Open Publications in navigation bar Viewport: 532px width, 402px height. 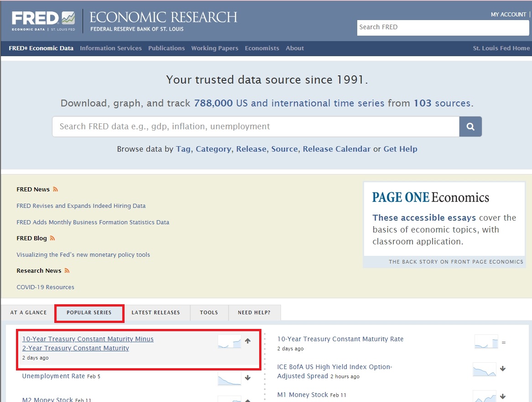(167, 48)
